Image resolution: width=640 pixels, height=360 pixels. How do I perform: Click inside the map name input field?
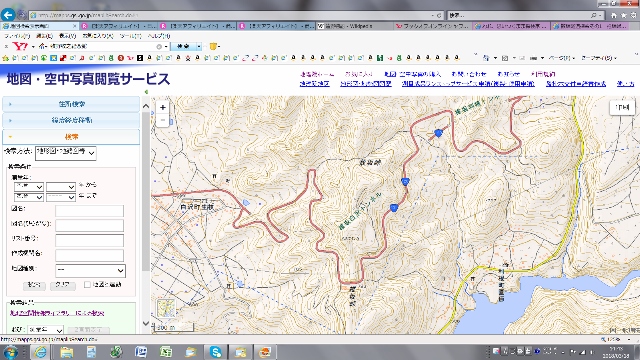[89, 211]
